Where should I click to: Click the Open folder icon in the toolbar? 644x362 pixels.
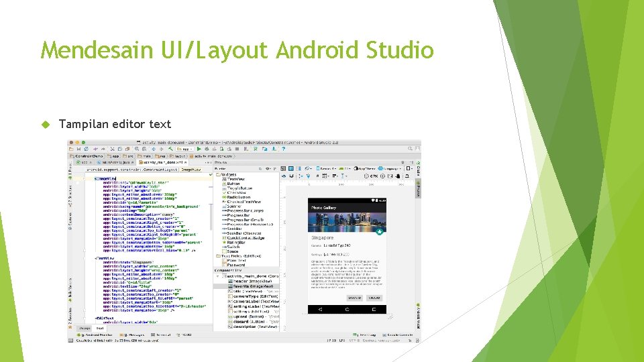(71, 149)
